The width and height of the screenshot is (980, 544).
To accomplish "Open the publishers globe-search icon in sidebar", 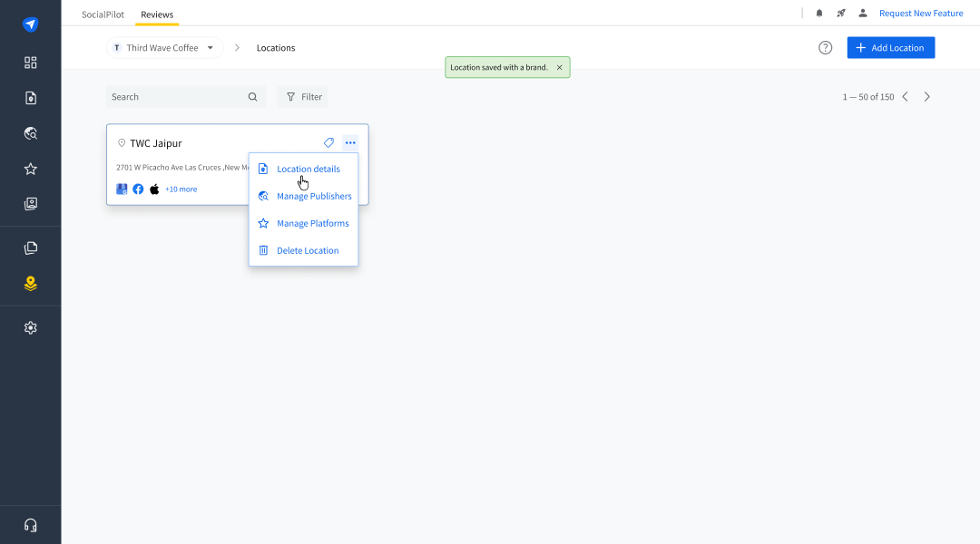I will [x=30, y=133].
